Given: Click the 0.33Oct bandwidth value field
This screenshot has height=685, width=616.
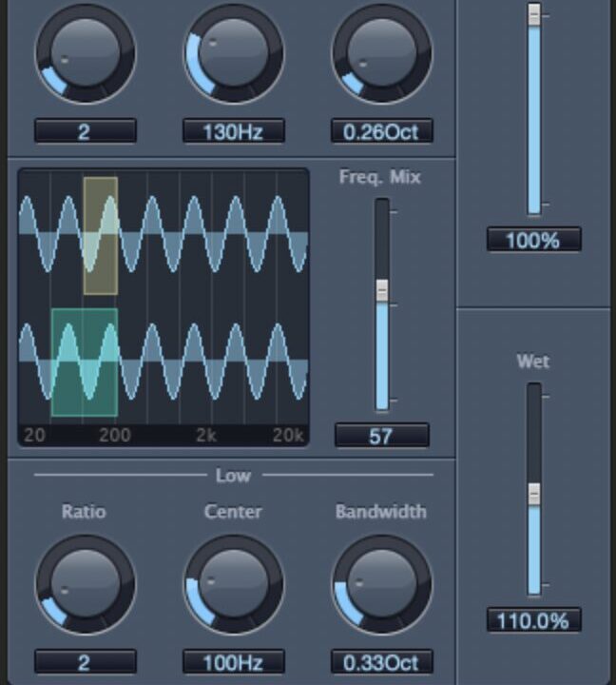Looking at the screenshot, I should point(382,662).
